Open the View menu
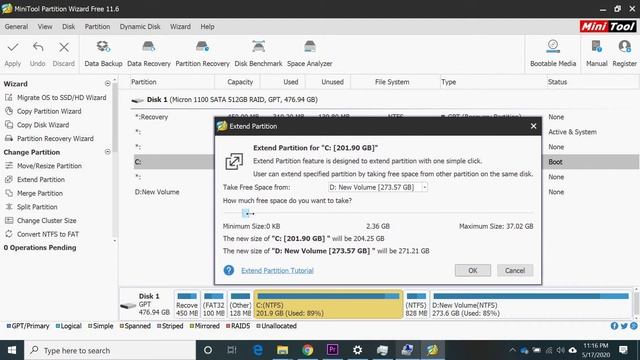This screenshot has width=640, height=360. pyautogui.click(x=45, y=27)
